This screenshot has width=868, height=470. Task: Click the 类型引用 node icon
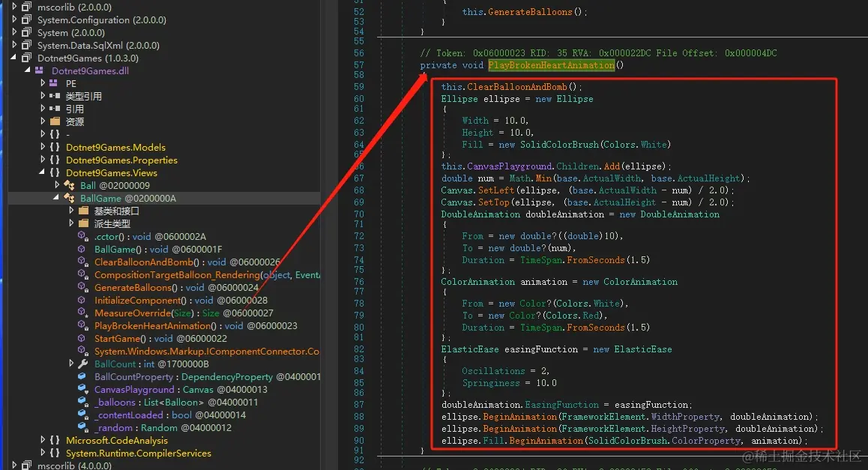(54, 97)
